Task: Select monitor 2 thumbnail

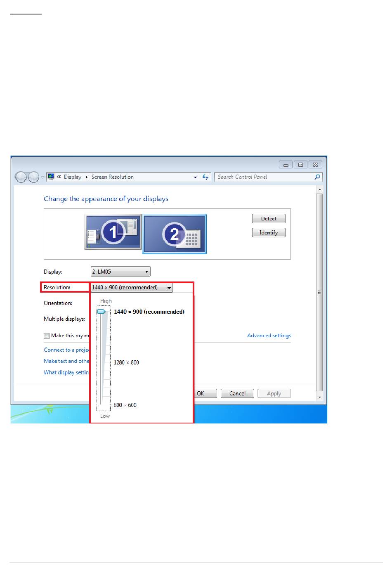Action: (175, 234)
